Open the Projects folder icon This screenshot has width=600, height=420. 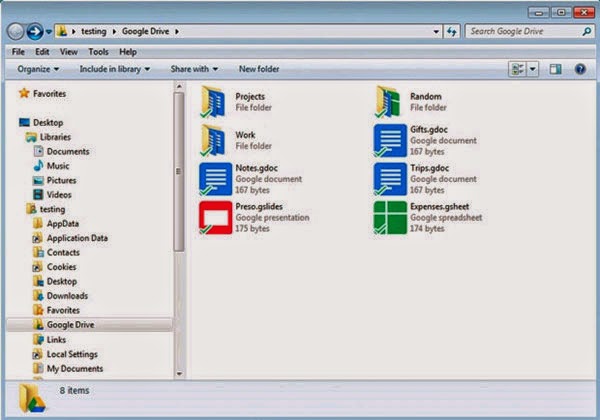[213, 102]
